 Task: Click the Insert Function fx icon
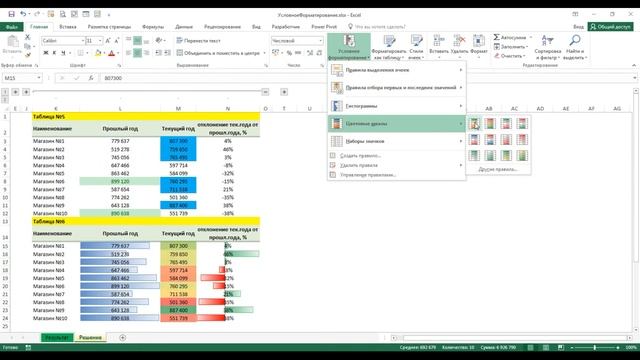[x=91, y=78]
